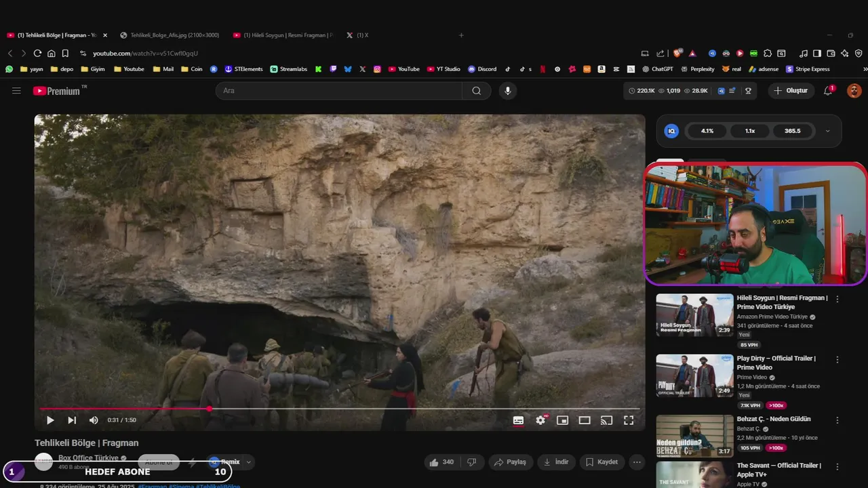Open Perplexity bookmark
This screenshot has height=488, width=868.
pos(697,68)
